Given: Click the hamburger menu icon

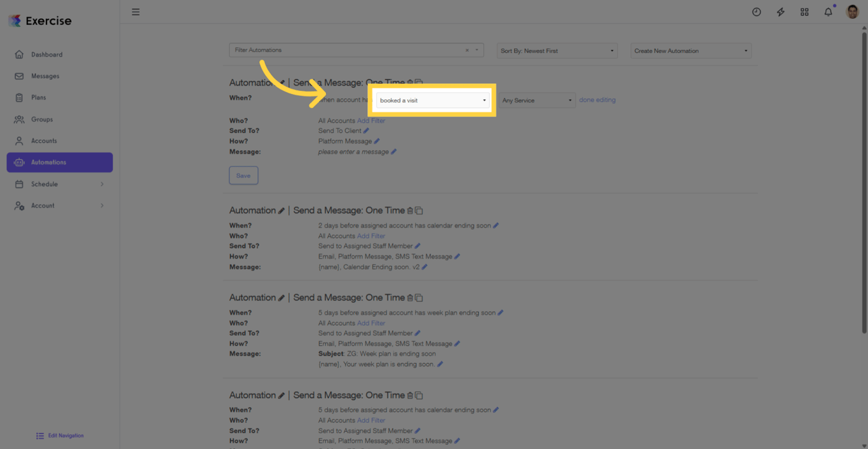Looking at the screenshot, I should [x=135, y=12].
